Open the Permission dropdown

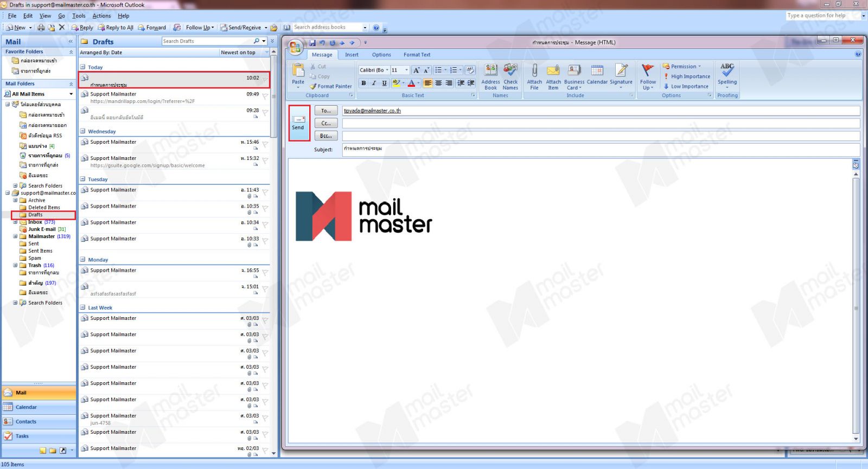point(682,67)
